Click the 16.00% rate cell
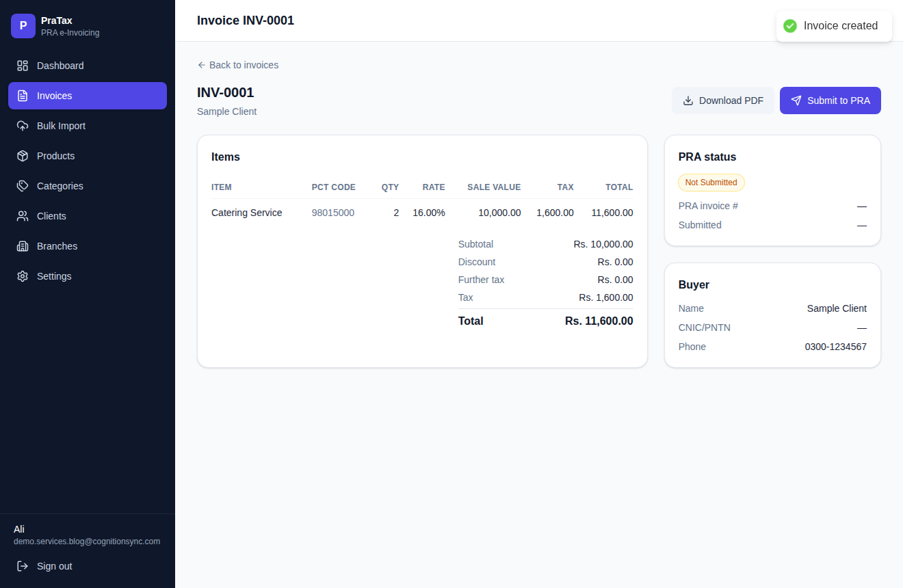The image size is (903, 588). pyautogui.click(x=429, y=213)
